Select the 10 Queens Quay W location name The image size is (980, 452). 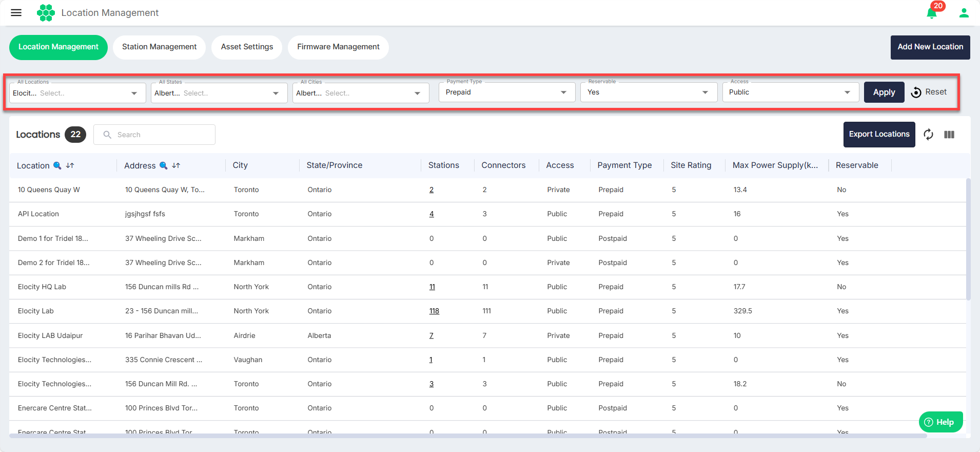pos(49,190)
